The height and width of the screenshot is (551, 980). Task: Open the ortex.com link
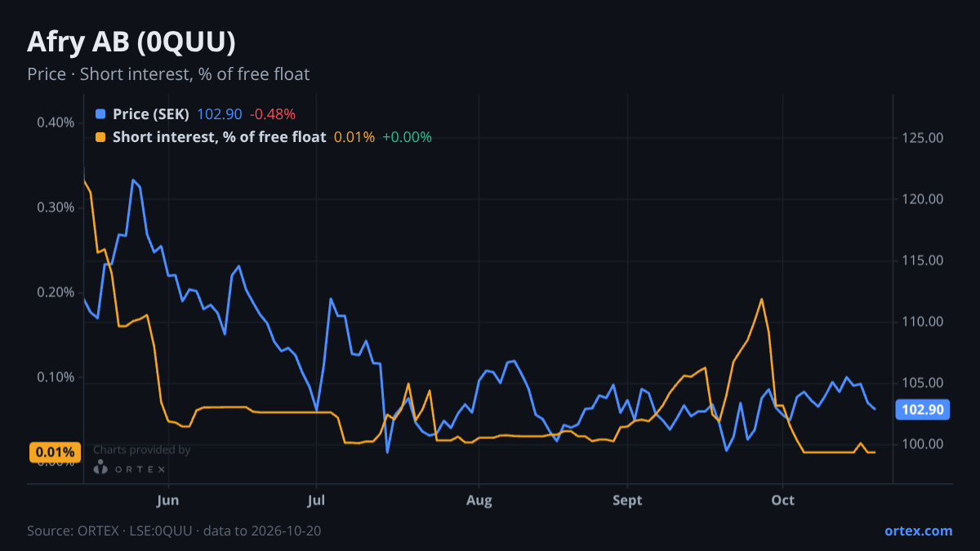tap(918, 531)
